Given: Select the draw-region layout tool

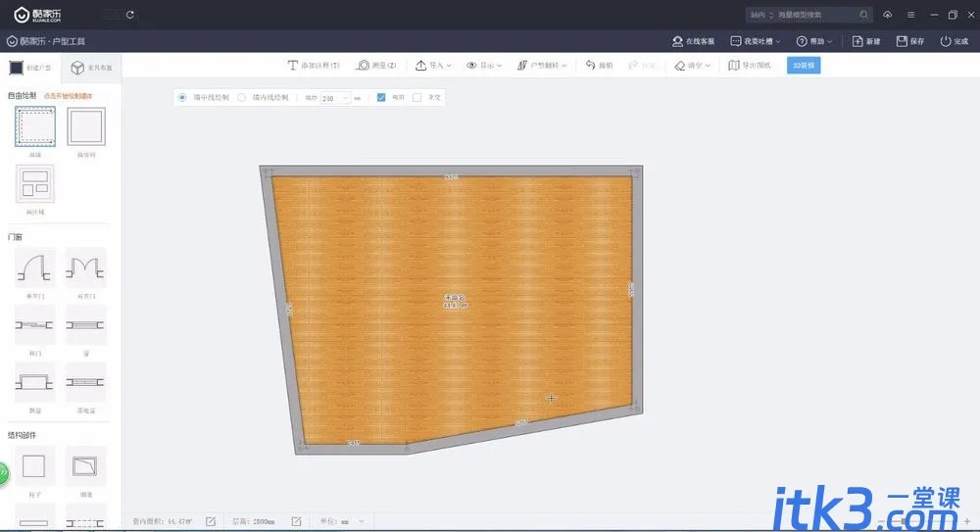Looking at the screenshot, I should [x=35, y=184].
